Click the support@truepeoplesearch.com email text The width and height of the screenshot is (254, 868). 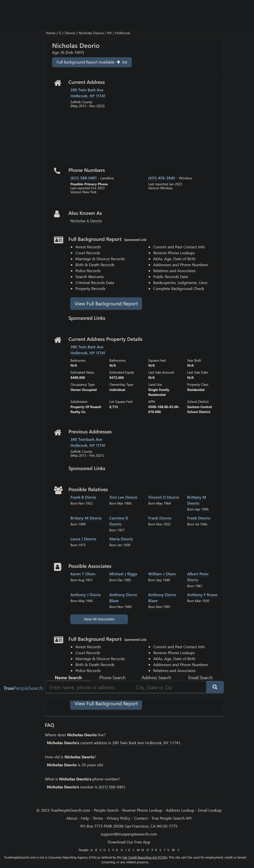pos(129,834)
